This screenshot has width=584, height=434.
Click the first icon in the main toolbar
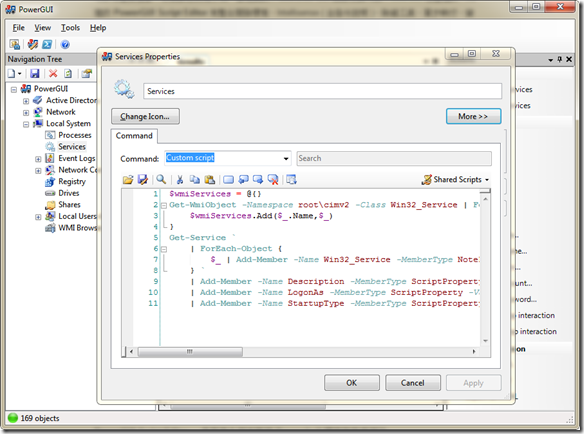15,44
